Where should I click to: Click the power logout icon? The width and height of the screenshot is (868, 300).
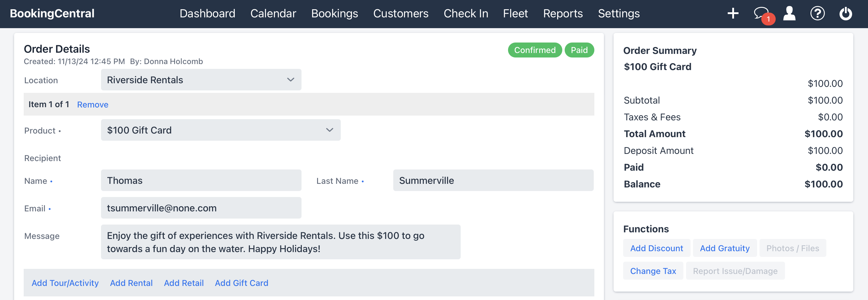coord(846,13)
